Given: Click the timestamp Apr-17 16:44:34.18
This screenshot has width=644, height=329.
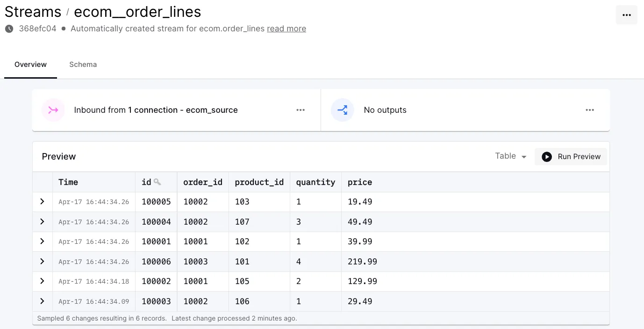Looking at the screenshot, I should (93, 281).
